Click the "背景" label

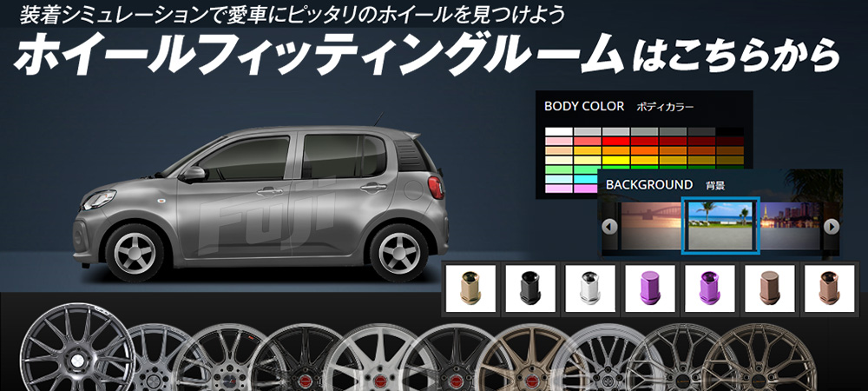pyautogui.click(x=714, y=186)
